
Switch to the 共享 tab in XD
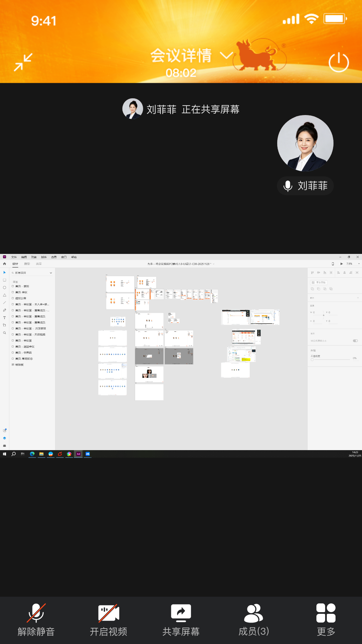click(x=39, y=264)
